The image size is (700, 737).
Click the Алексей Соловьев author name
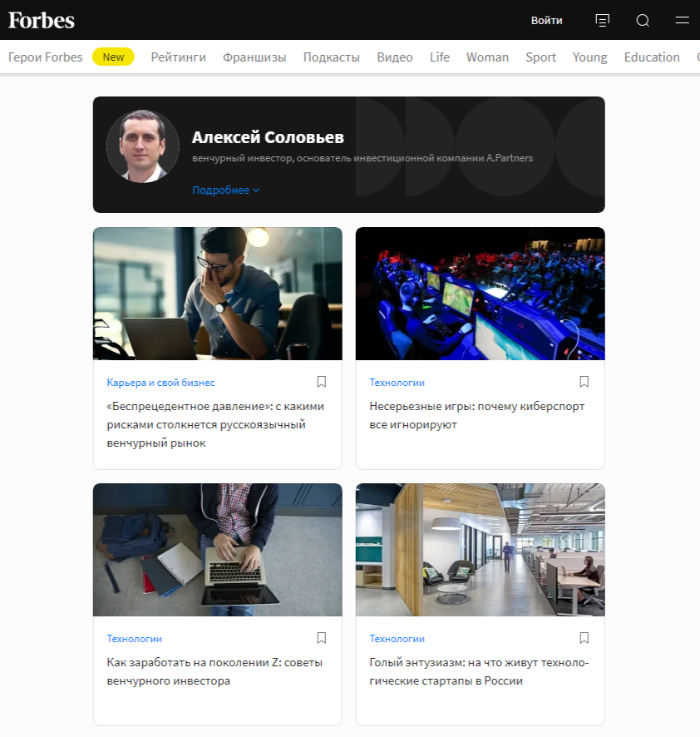click(x=268, y=137)
